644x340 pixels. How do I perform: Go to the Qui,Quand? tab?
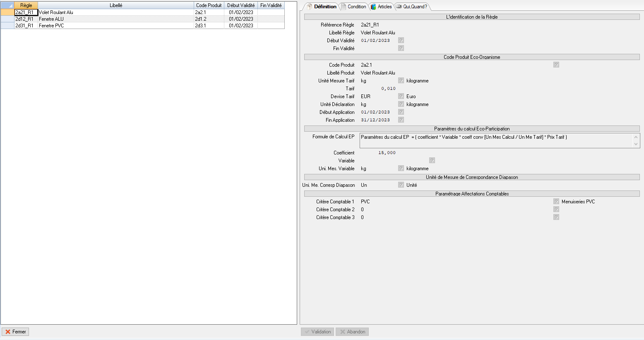(x=412, y=7)
